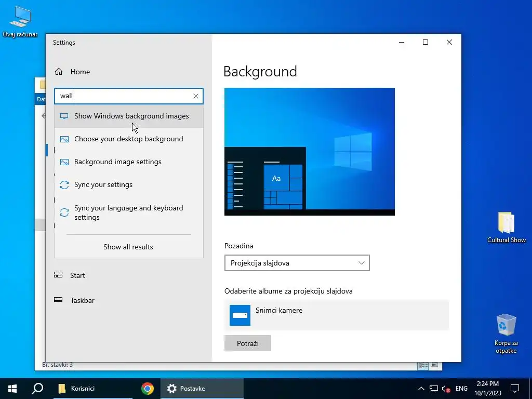Click sync icon beside language and keyboard
This screenshot has height=399, width=532.
pos(64,212)
